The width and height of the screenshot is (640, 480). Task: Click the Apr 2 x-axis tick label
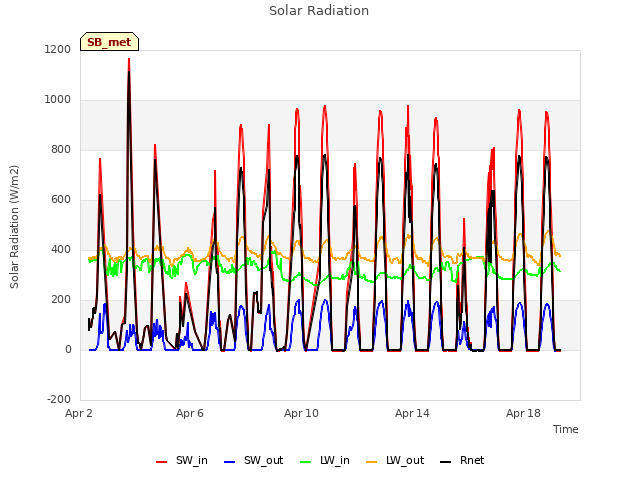(x=79, y=413)
